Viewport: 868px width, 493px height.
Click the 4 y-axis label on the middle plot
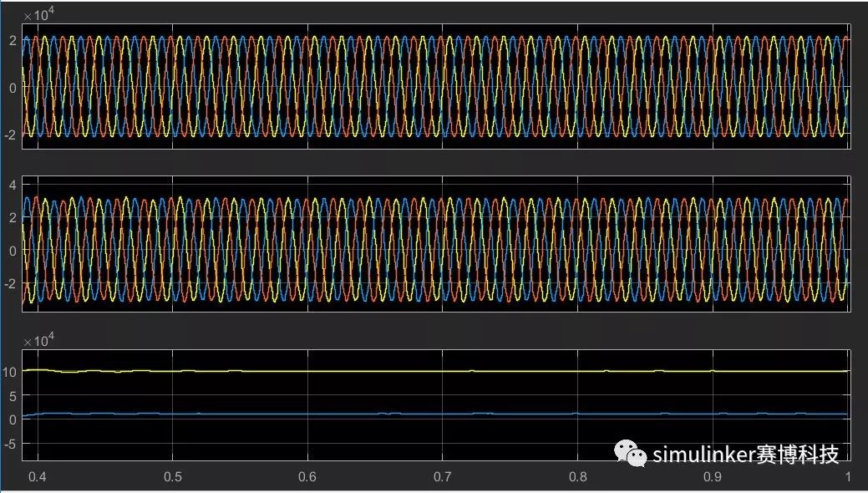13,185
